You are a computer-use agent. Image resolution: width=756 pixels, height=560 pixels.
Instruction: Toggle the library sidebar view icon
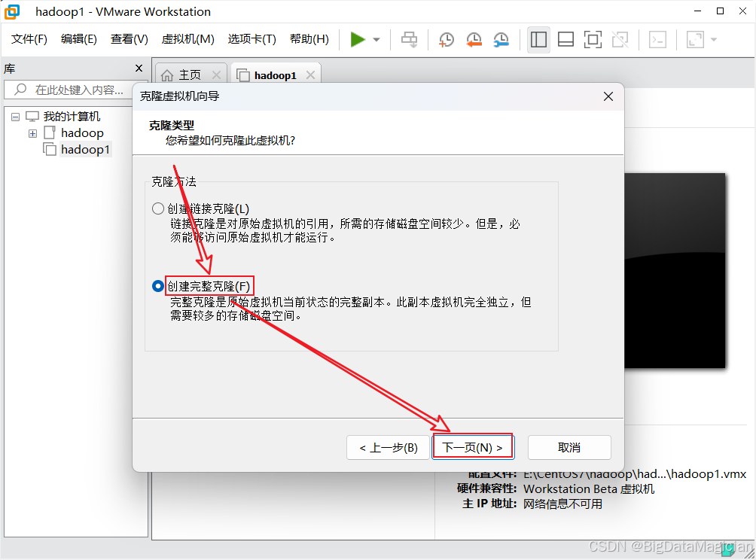tap(538, 40)
